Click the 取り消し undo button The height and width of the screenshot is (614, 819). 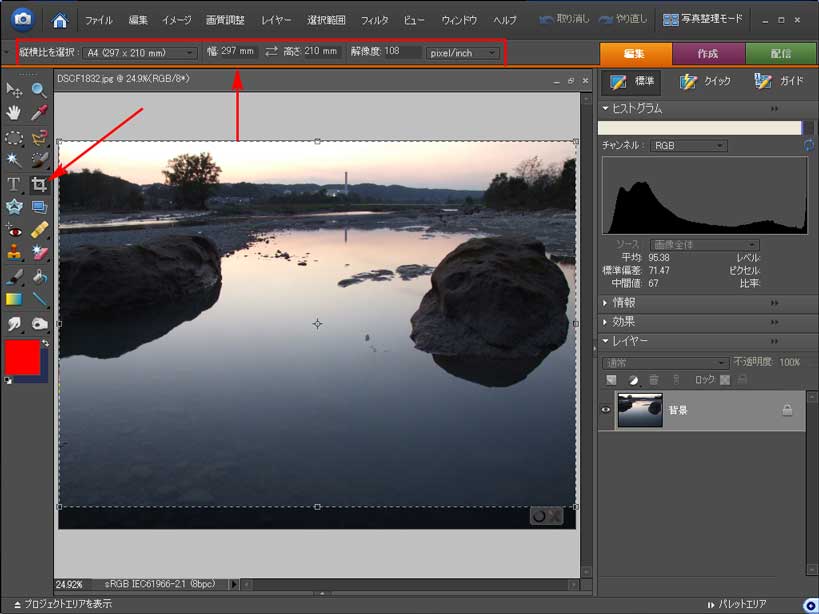tap(564, 19)
